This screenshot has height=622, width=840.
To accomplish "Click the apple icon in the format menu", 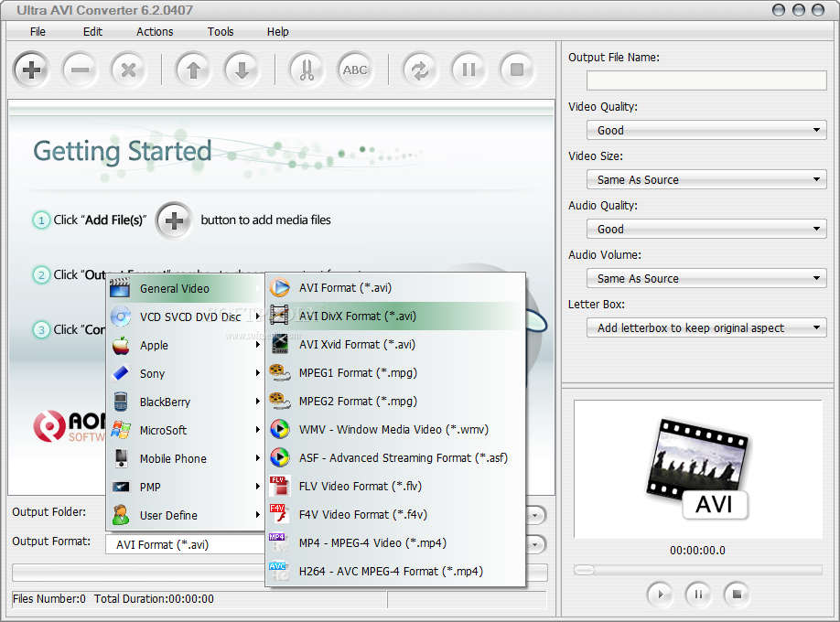I will (121, 345).
